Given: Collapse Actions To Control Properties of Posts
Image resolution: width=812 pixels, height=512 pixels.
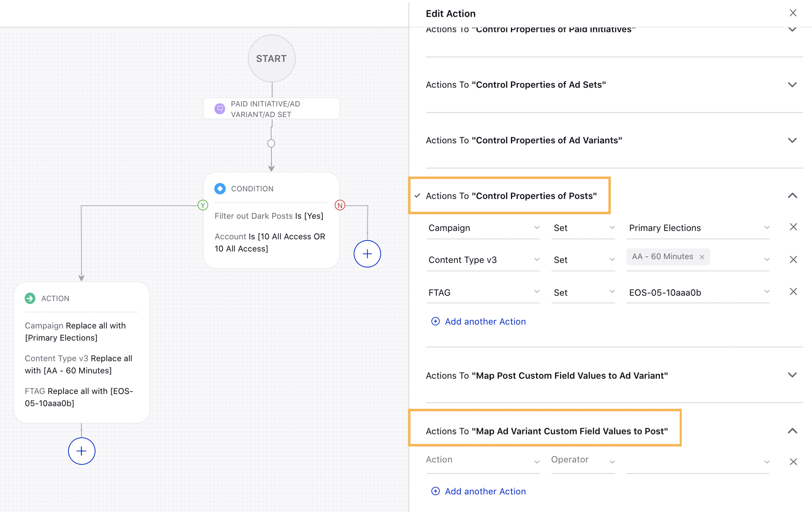Looking at the screenshot, I should tap(793, 195).
